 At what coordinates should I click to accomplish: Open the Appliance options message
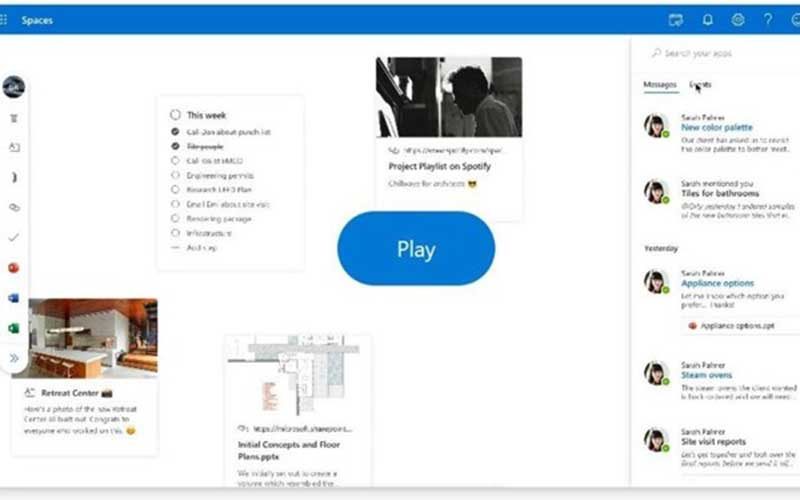[x=717, y=283]
